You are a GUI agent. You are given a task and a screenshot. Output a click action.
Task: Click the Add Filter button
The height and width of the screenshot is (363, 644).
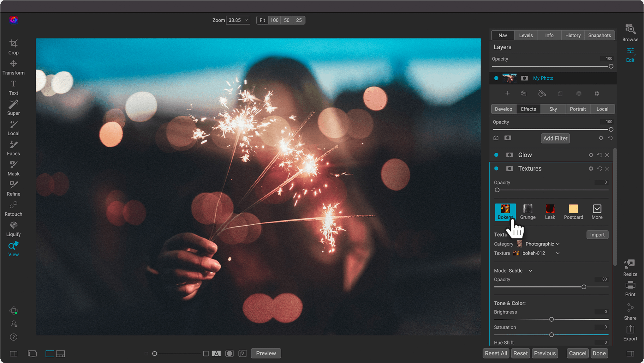point(555,138)
